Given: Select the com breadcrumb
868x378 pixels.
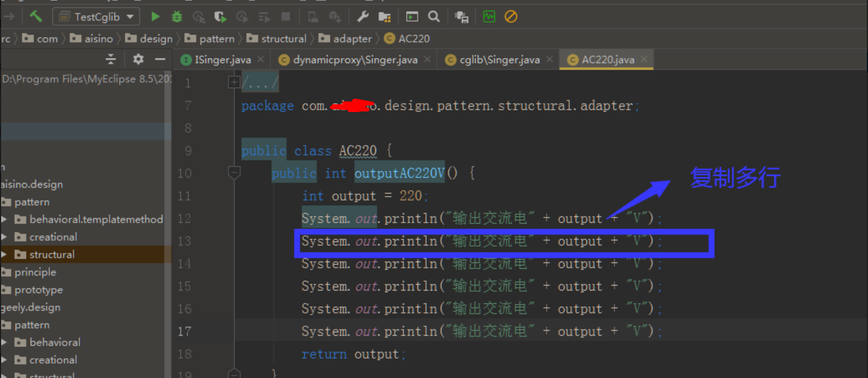Looking at the screenshot, I should (x=41, y=38).
